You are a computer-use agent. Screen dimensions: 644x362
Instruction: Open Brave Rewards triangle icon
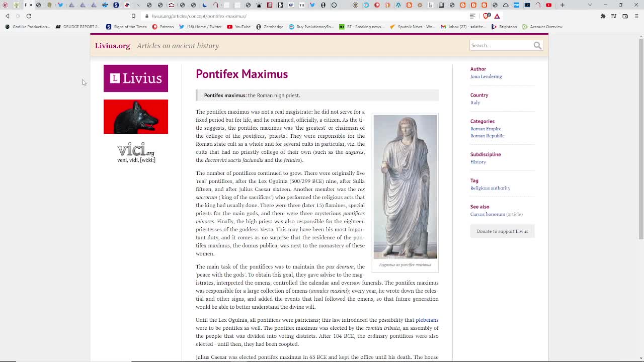[497, 16]
